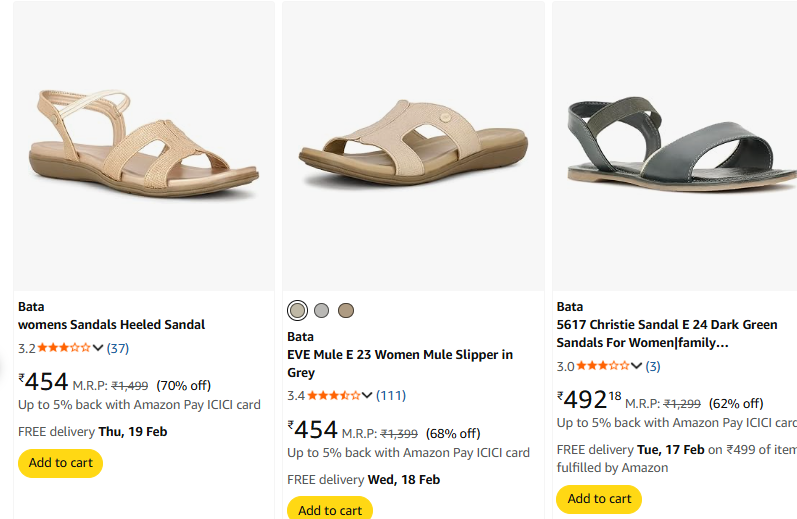Expand rating chevron for 5617 Christie Sandal

(636, 366)
